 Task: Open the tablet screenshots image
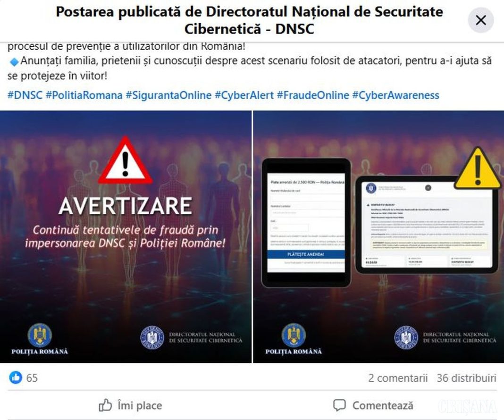[x=378, y=237]
